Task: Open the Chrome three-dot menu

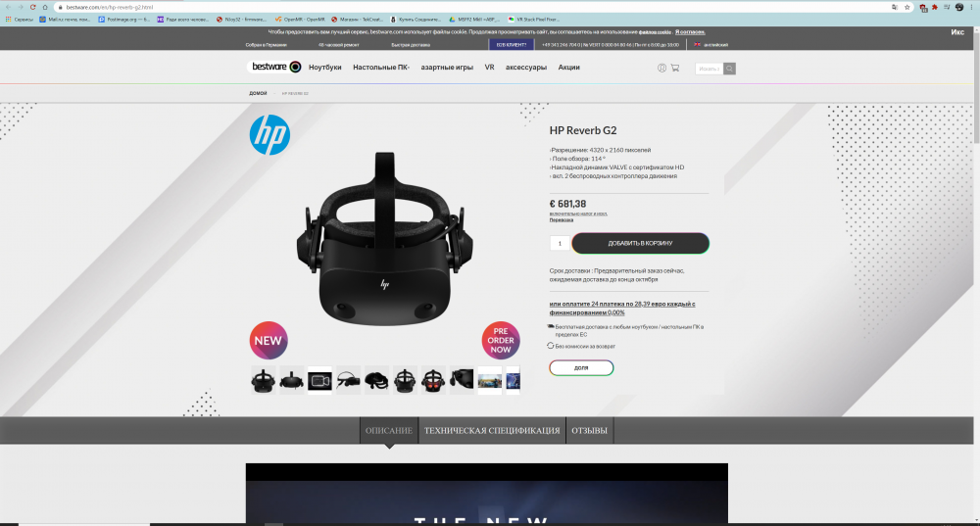Action: tap(972, 7)
